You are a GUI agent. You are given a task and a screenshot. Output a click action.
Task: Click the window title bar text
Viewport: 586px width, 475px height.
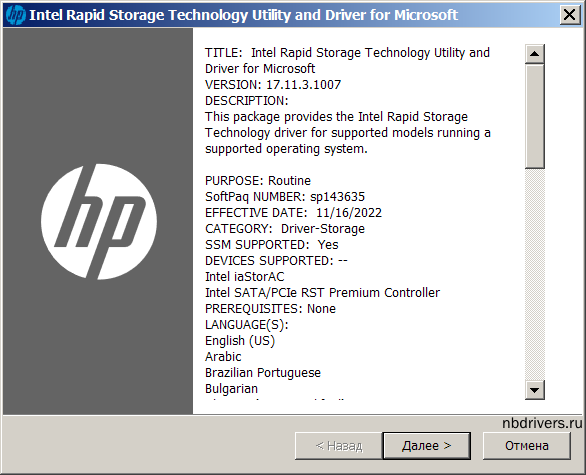[x=243, y=15]
